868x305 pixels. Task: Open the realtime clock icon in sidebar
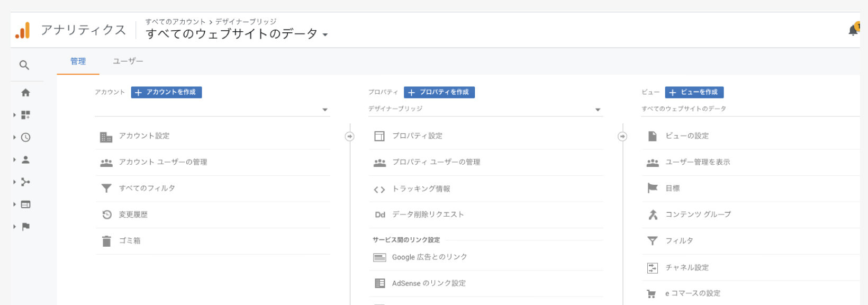(x=25, y=137)
